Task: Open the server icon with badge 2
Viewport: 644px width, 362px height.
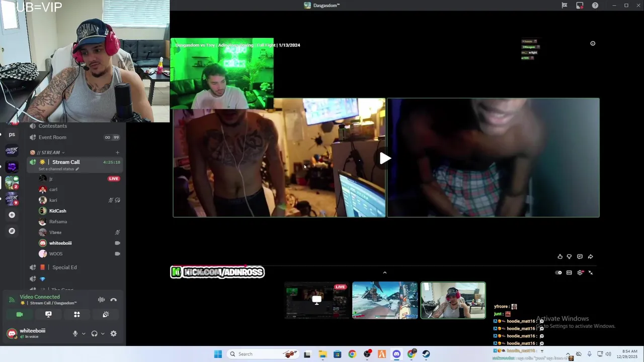Action: click(12, 182)
